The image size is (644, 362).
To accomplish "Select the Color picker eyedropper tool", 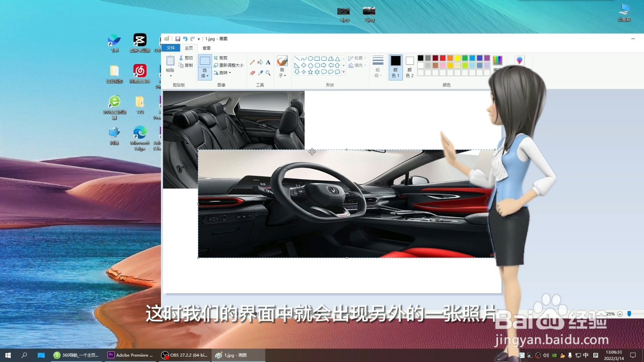I will coord(260,73).
